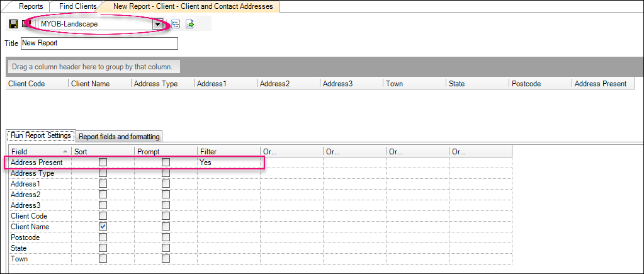The width and height of the screenshot is (644, 274).
Task: Enable Sort for Address Type
Action: [x=103, y=173]
